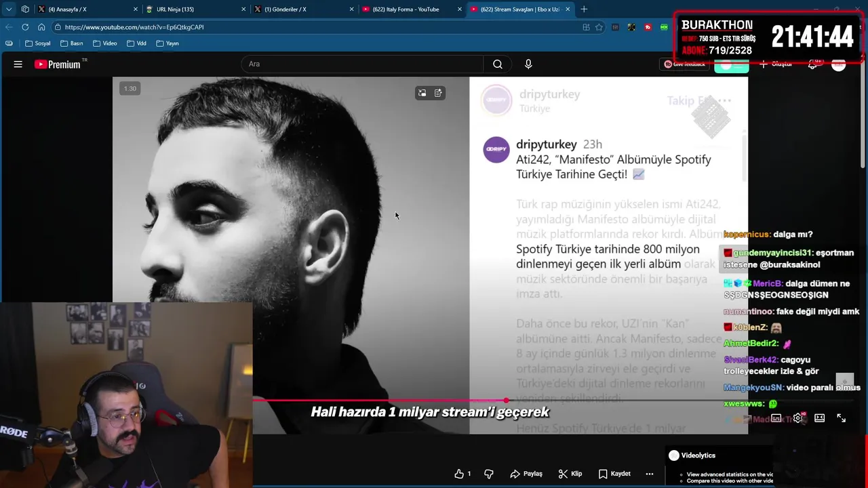868x488 pixels.
Task: Close the Anasayfa / X tab
Action: pos(135,9)
